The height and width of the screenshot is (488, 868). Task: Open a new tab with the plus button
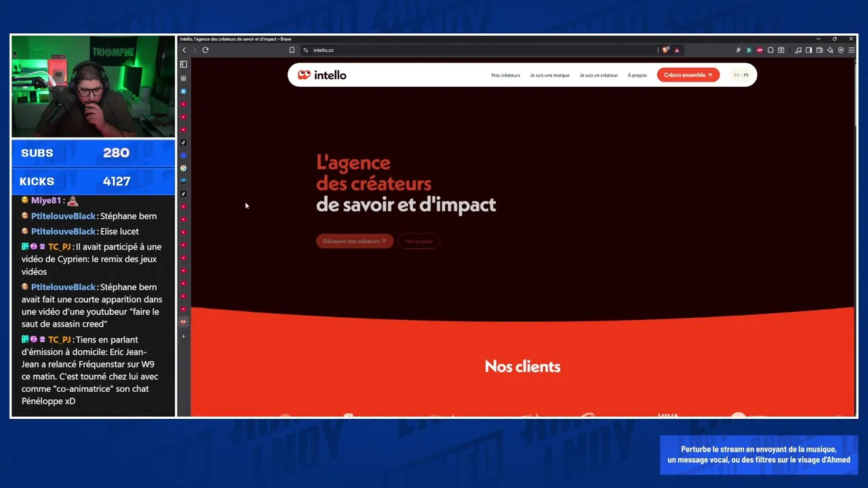[x=183, y=336]
